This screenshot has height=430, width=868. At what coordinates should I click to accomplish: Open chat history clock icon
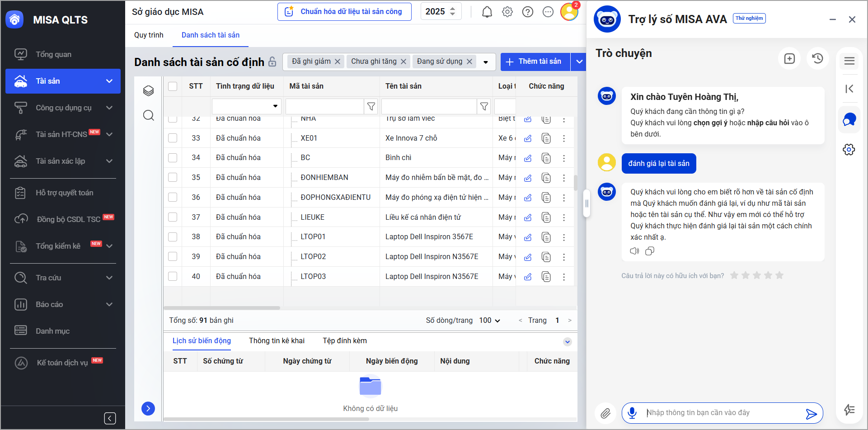[x=817, y=58]
